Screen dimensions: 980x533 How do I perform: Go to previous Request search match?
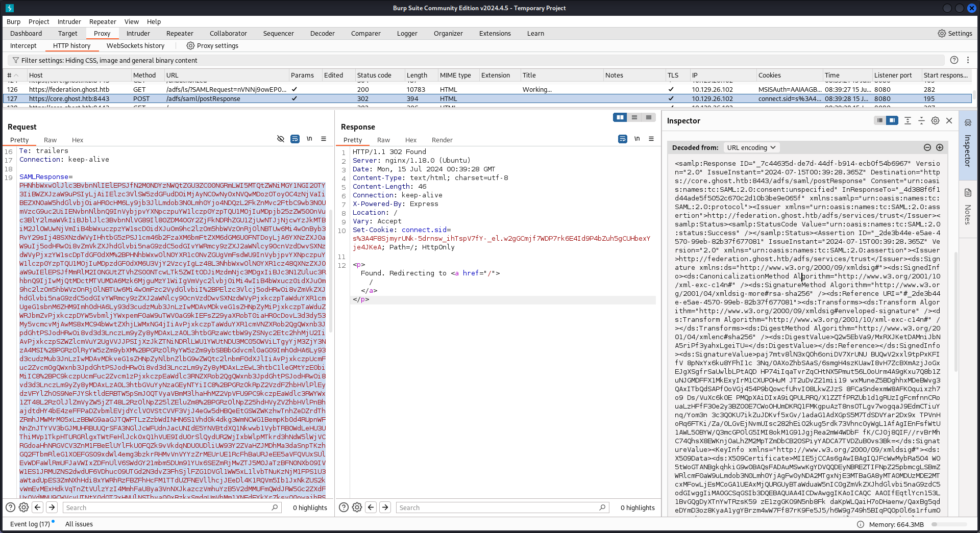click(37, 507)
